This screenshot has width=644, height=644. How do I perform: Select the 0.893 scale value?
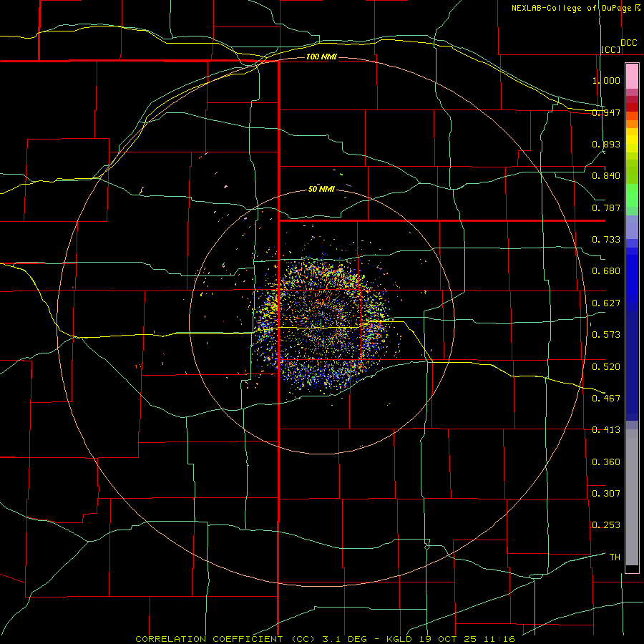click(606, 144)
